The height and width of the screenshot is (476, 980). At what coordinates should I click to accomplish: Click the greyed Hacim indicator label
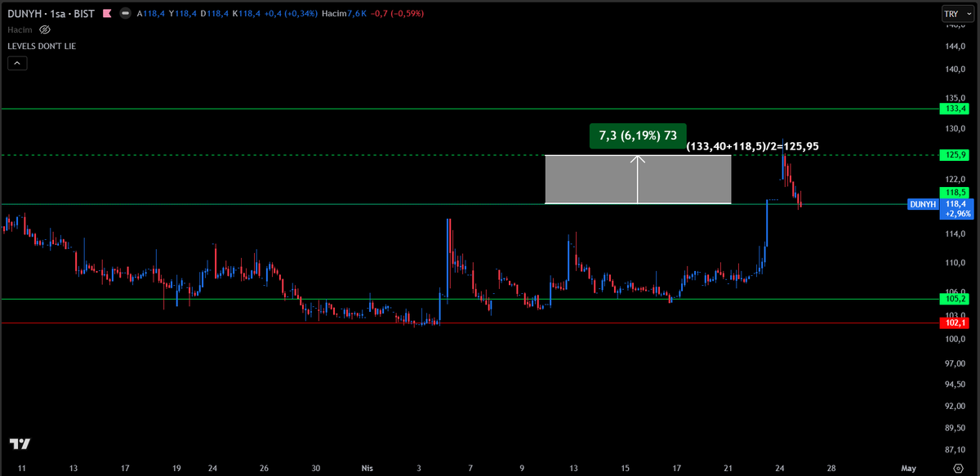pos(18,29)
